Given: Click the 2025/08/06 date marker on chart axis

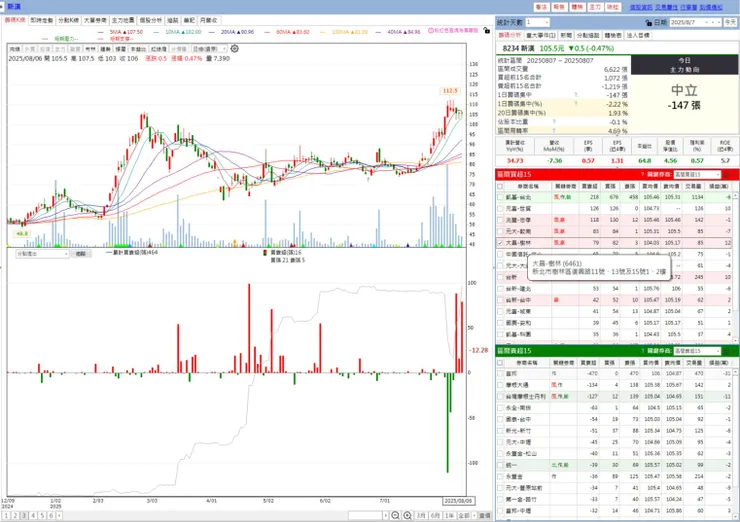Looking at the screenshot, I should pyautogui.click(x=458, y=501).
